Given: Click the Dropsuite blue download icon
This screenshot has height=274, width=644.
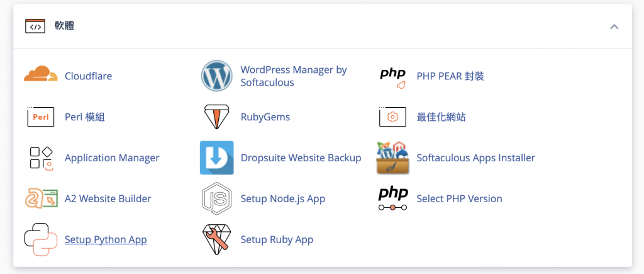Looking at the screenshot, I should [x=217, y=157].
